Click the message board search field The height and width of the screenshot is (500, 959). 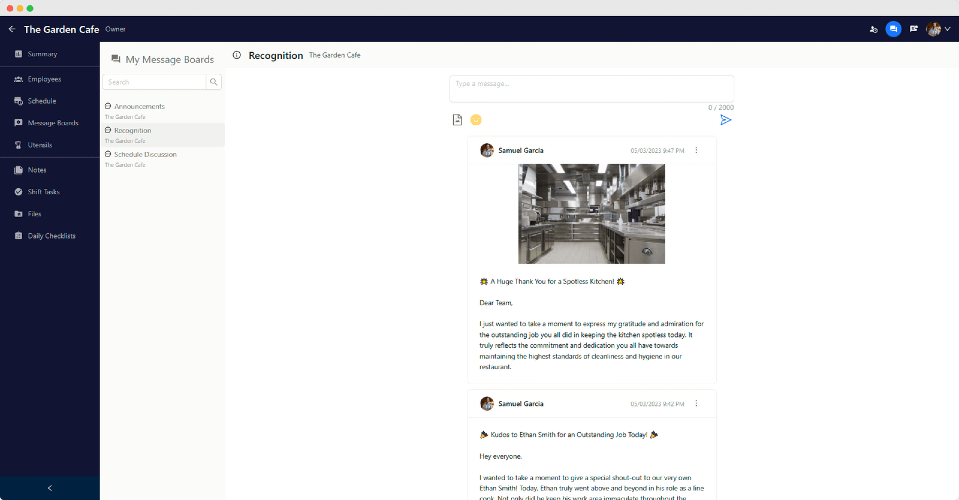(154, 82)
